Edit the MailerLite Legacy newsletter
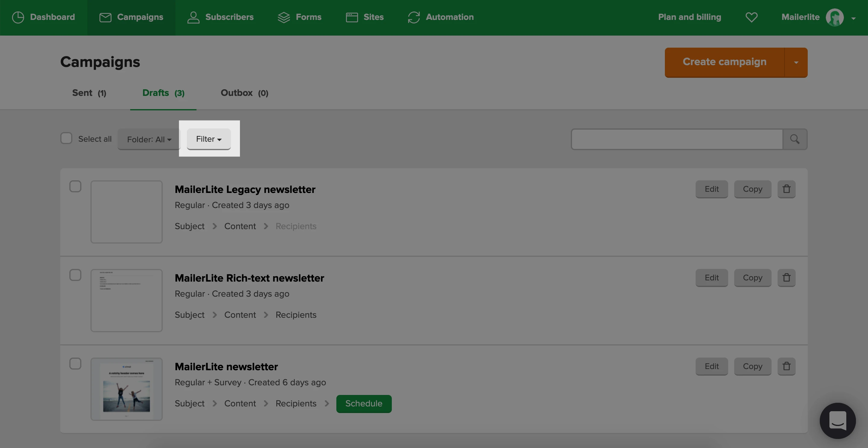The width and height of the screenshot is (868, 448). pyautogui.click(x=712, y=189)
